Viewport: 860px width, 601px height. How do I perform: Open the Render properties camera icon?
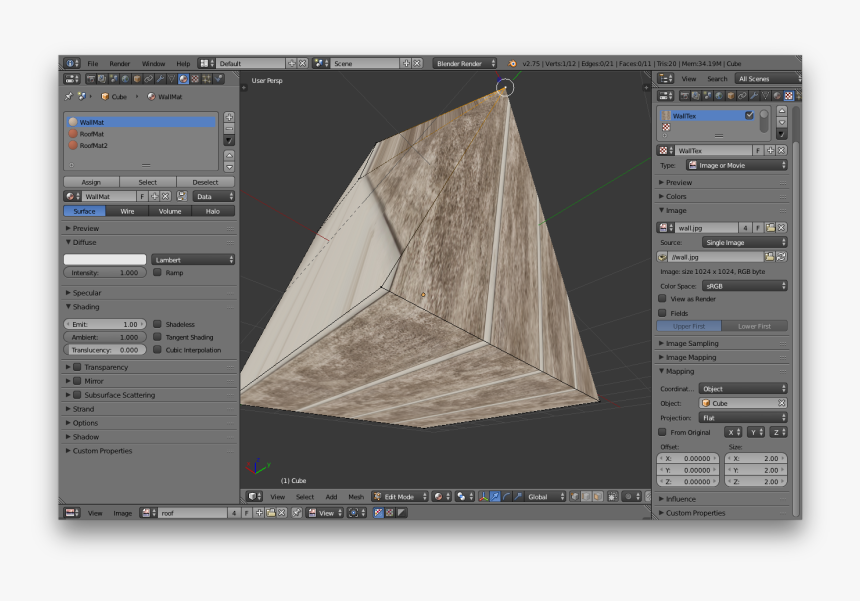[x=685, y=95]
